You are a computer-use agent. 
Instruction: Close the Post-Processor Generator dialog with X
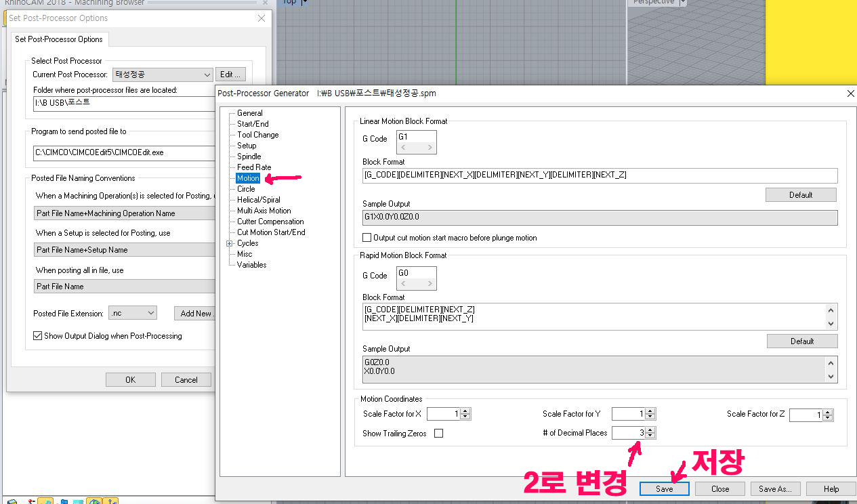(851, 93)
